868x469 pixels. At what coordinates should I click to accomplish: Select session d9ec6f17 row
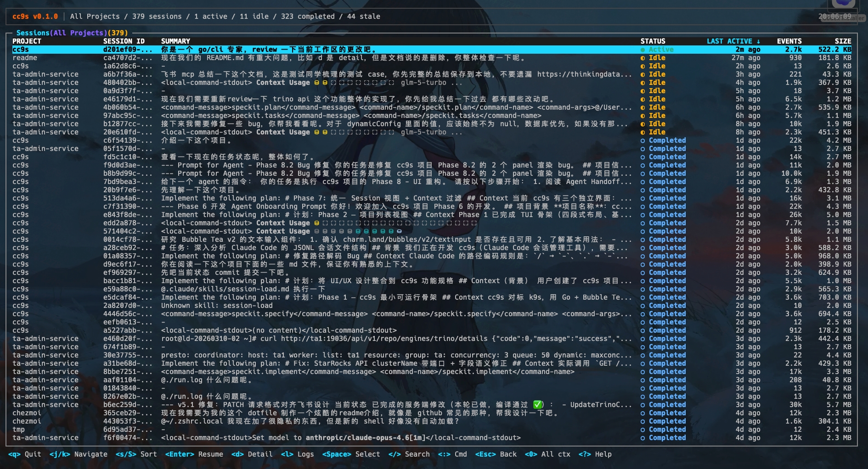[432, 264]
